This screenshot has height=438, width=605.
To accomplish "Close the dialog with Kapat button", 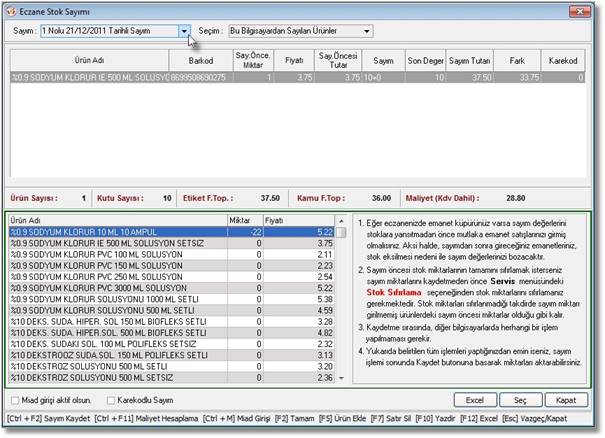I will point(566,399).
